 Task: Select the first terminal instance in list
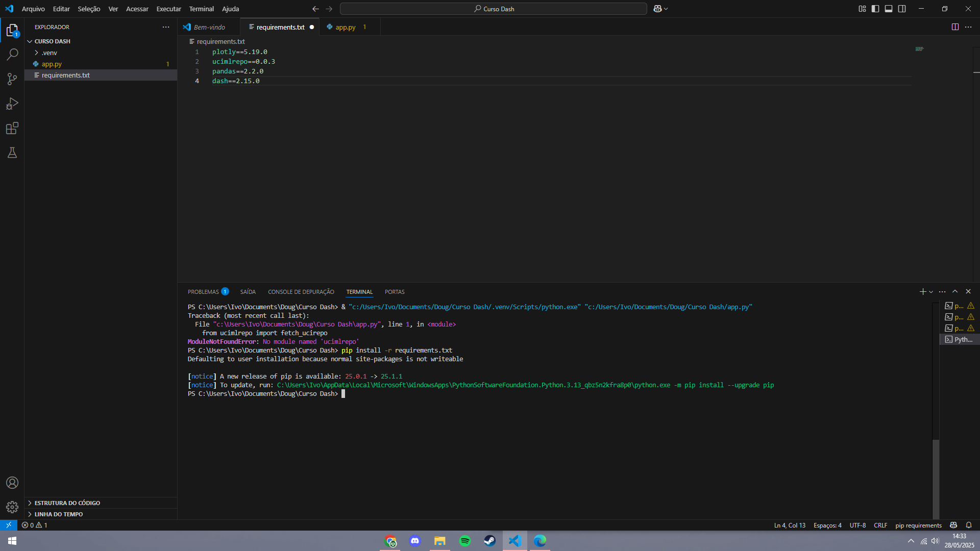(959, 306)
